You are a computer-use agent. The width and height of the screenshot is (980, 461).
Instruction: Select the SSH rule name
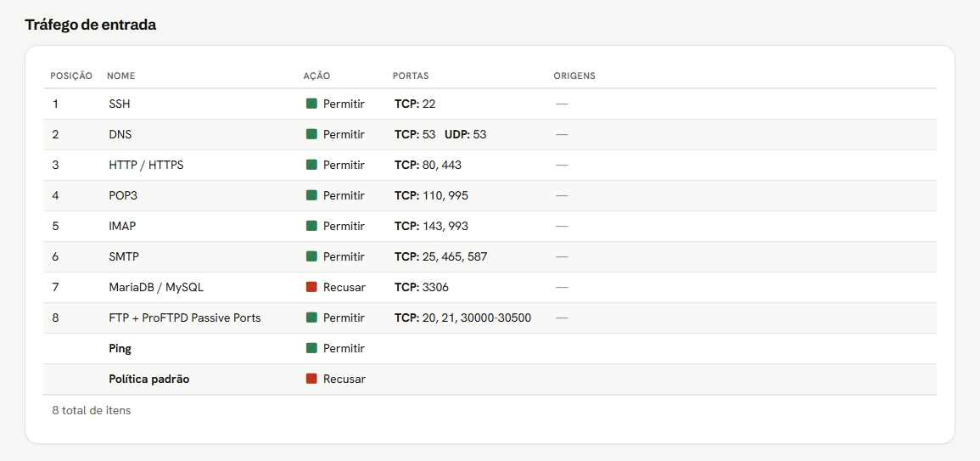point(120,104)
